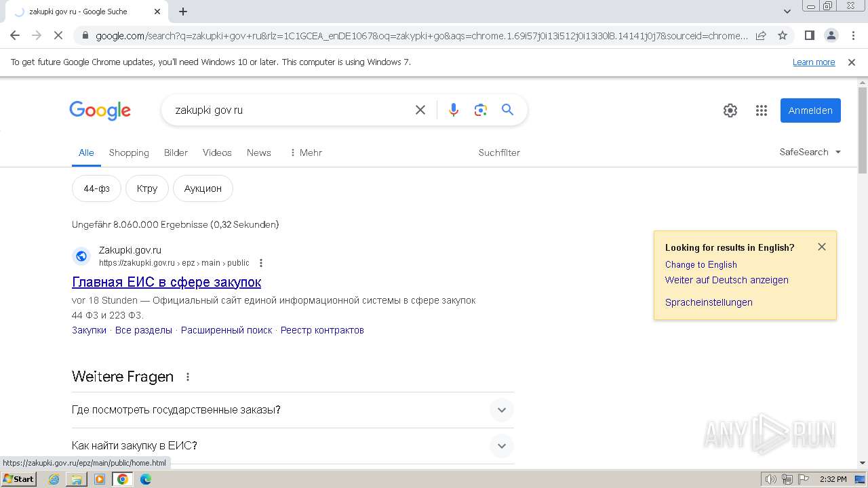Switch to the News tab
Viewport: 868px width, 488px height.
click(259, 152)
